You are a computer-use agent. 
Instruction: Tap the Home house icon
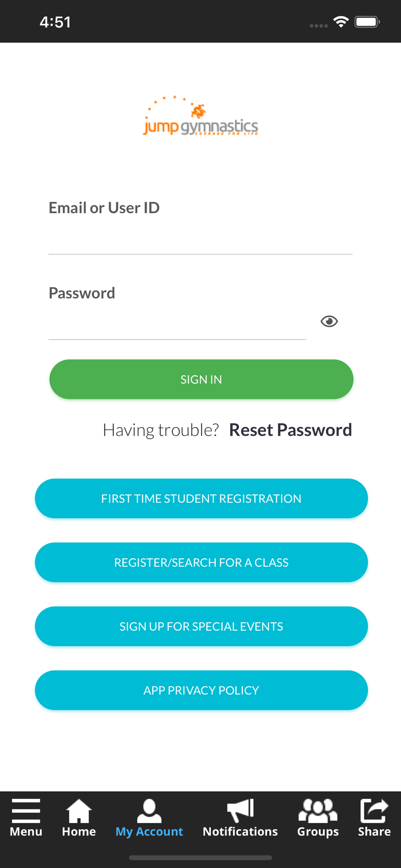coord(79,811)
